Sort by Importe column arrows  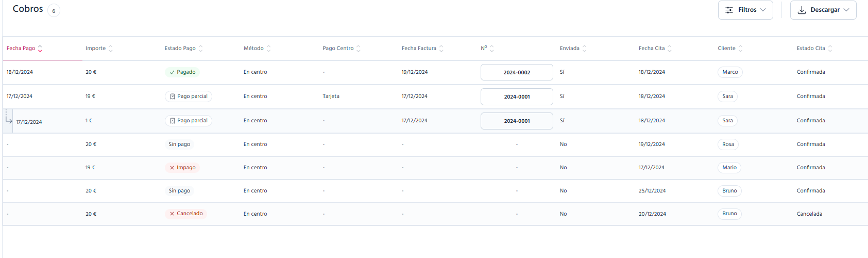pos(111,49)
